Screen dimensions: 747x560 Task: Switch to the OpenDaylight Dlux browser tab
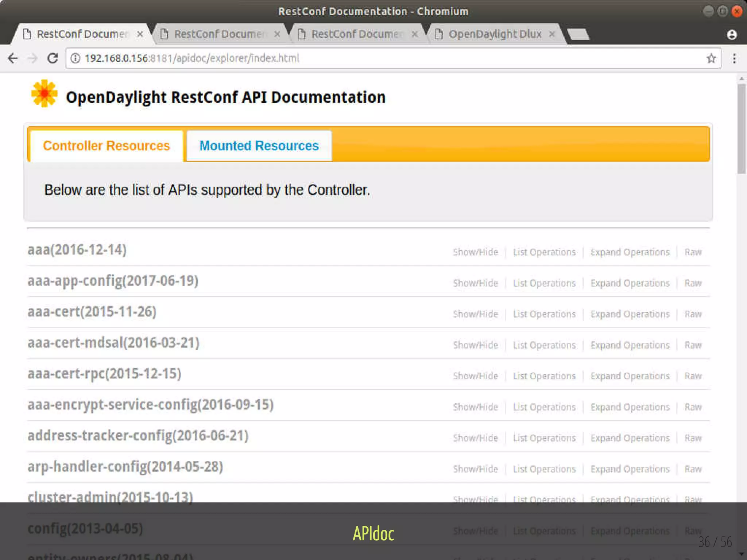(x=495, y=34)
